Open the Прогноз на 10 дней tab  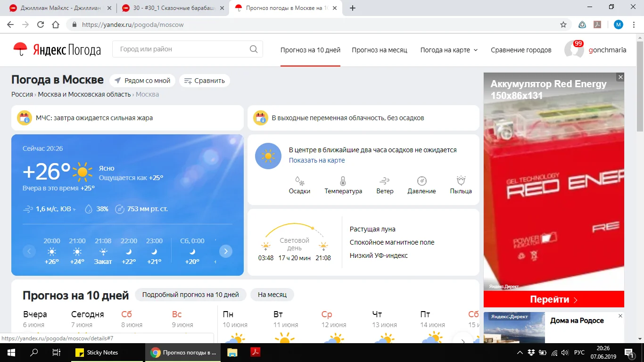[310, 50]
